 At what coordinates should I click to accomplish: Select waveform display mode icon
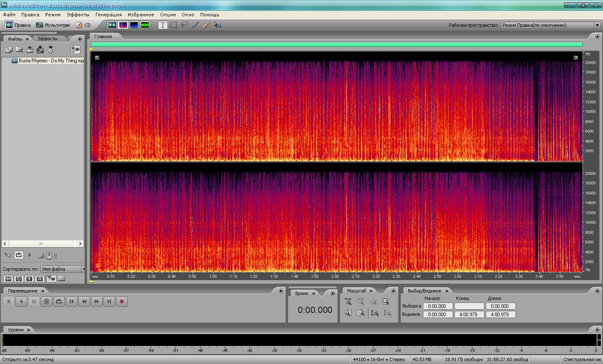112,25
